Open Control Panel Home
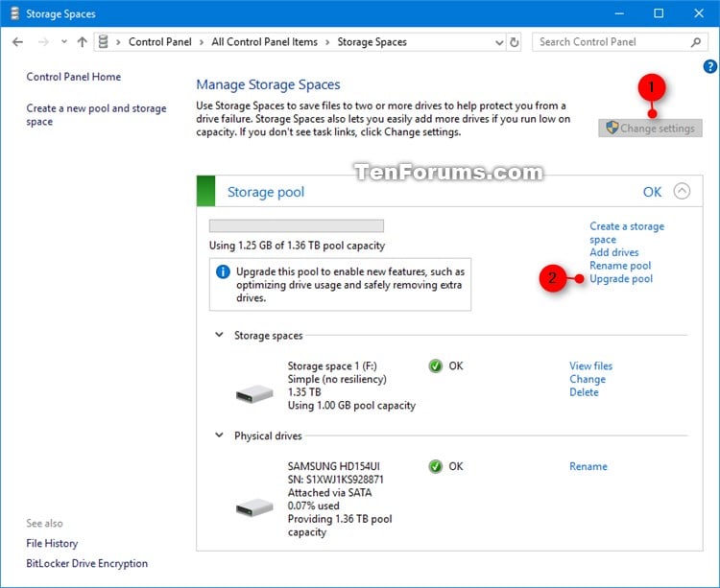 74,77
